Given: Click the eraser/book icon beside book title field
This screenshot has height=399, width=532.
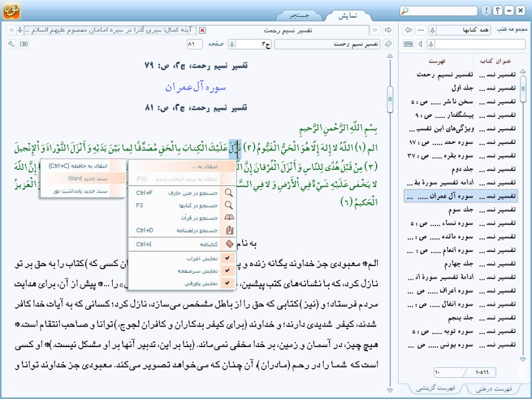Looking at the screenshot, I should point(389,44).
